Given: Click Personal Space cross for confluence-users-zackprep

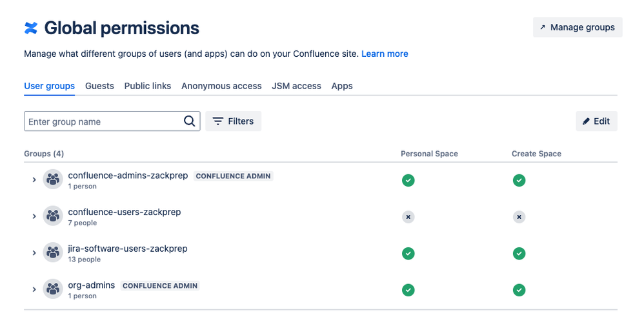Looking at the screenshot, I should [408, 216].
